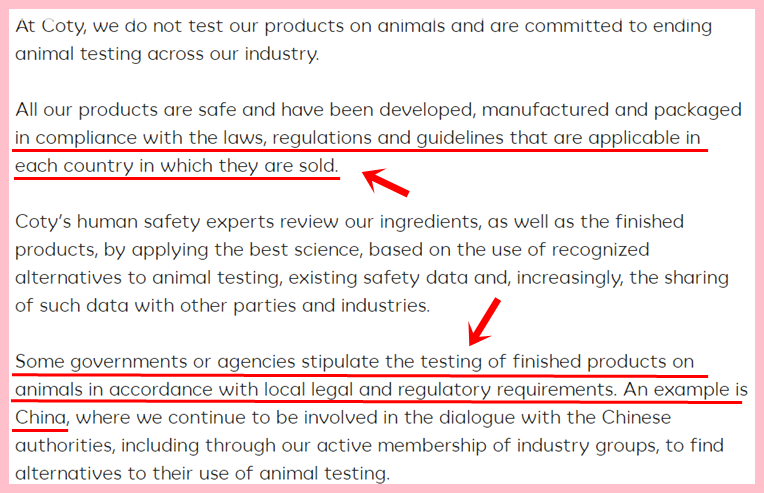Viewport: 764px width, 493px height.
Task: Click the underlined word 'China'
Action: 41,416
